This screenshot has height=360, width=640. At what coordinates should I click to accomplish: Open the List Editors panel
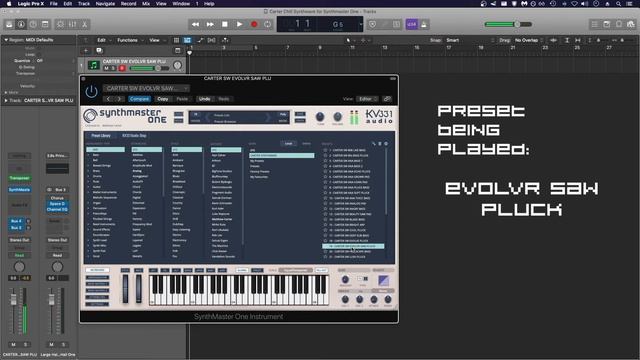tap(595, 24)
